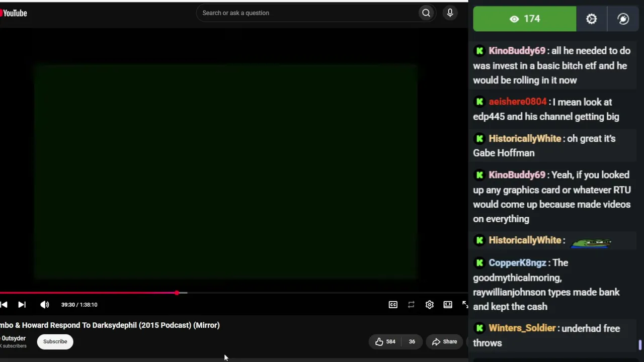Click Kick badge beside CopperK8ngz
This screenshot has width=644, height=362.
tap(479, 263)
